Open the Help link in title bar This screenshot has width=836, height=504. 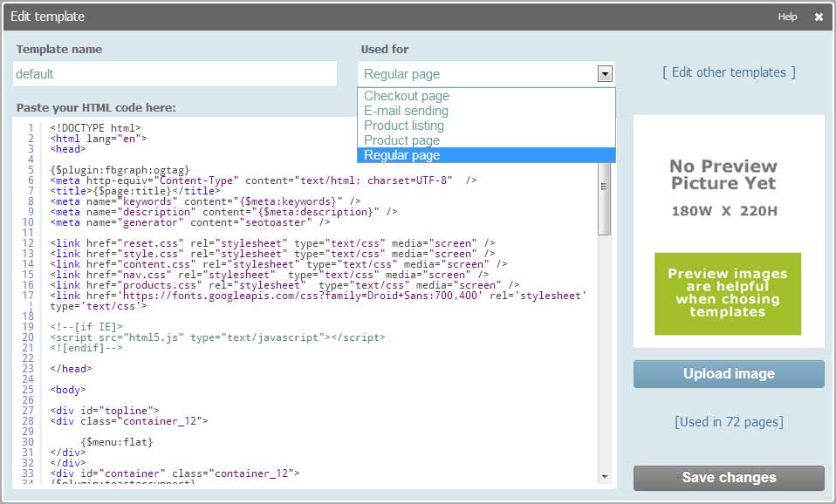coord(787,17)
